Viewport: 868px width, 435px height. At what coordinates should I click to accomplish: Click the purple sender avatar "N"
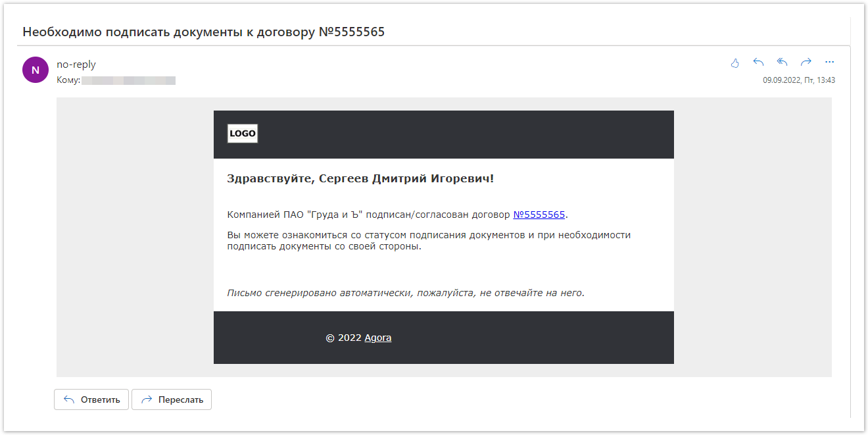tap(36, 70)
